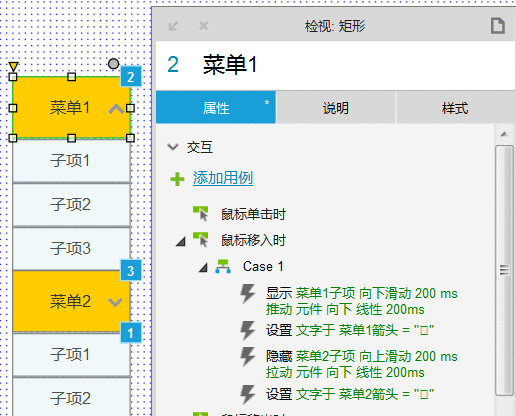Click the green plus add-case icon
516x416 pixels.
click(x=177, y=179)
